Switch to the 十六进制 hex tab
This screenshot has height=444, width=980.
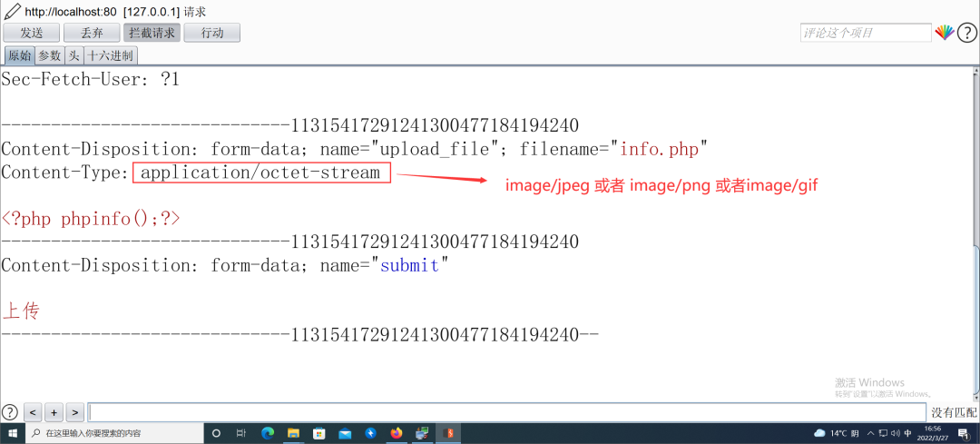110,55
